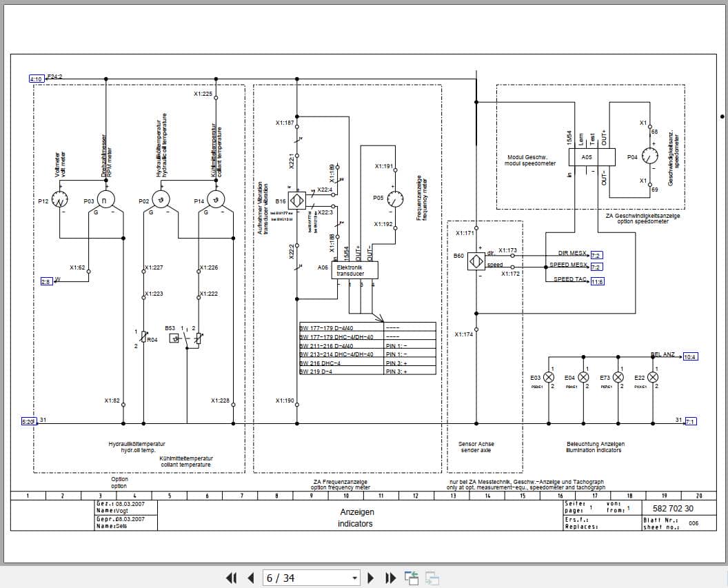728x588 pixels.
Task: Click the Sensor Achse sender axle label
Action: [x=476, y=447]
